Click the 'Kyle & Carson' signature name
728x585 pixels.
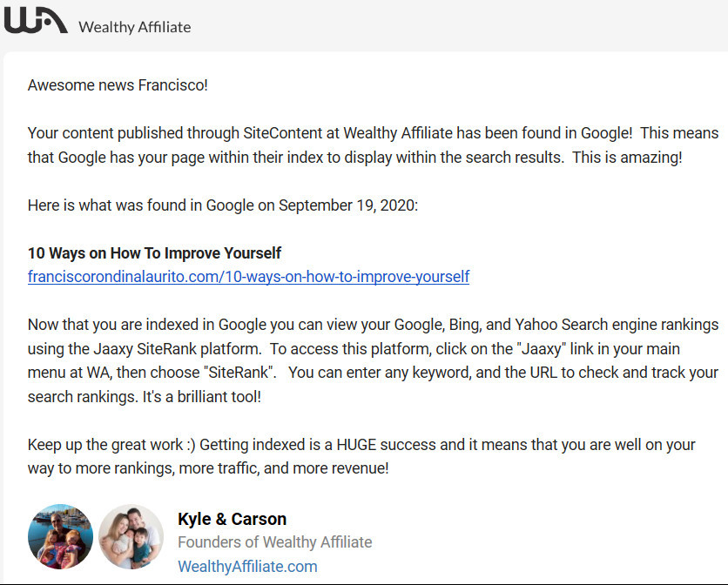click(x=233, y=519)
